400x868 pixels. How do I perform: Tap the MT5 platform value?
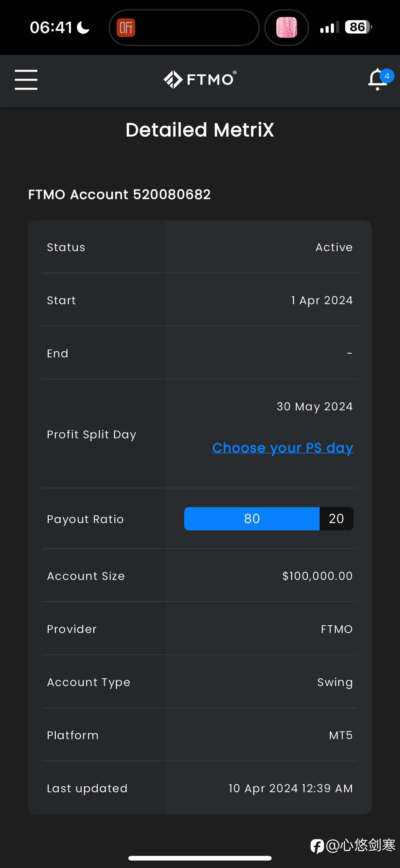pyautogui.click(x=341, y=735)
